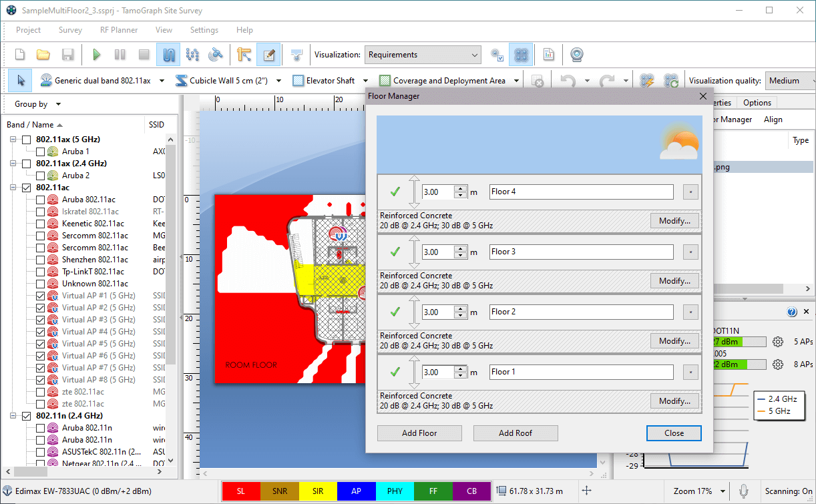Start the survey with the green play icon
The height and width of the screenshot is (504, 816).
point(97,55)
